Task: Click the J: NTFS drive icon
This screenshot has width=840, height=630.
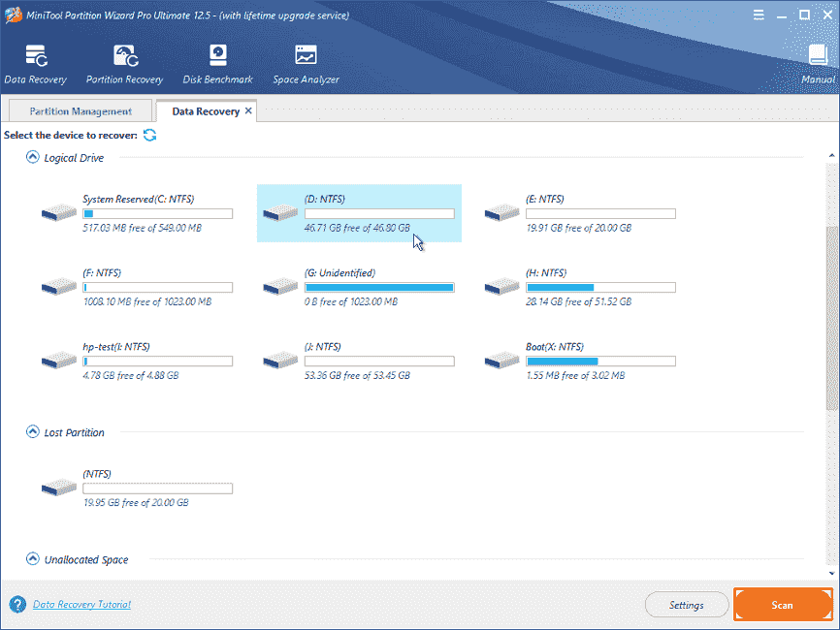Action: 280,361
